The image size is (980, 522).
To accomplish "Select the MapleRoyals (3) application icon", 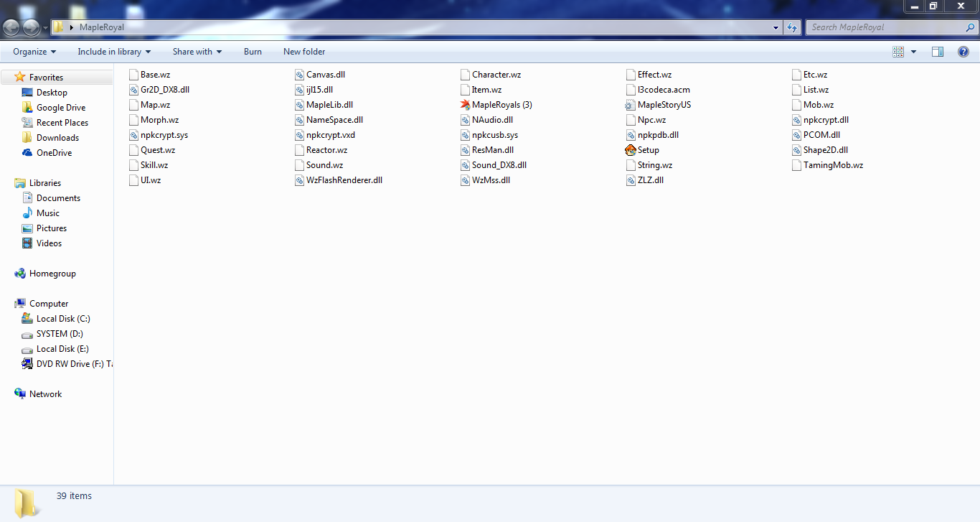I will pos(466,105).
